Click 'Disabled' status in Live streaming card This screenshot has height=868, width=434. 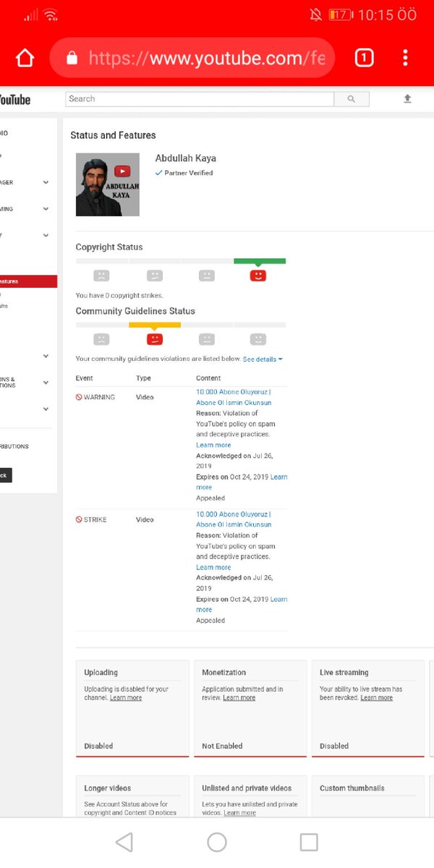(334, 746)
